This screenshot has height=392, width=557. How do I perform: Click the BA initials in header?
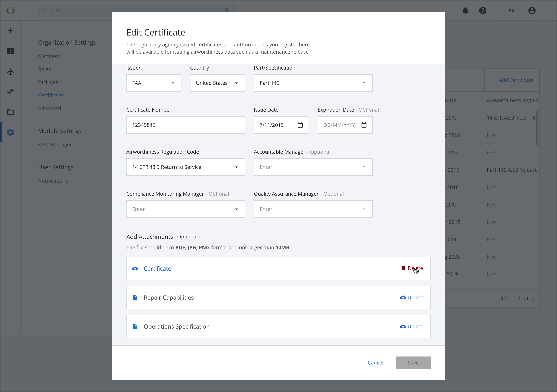tap(511, 11)
